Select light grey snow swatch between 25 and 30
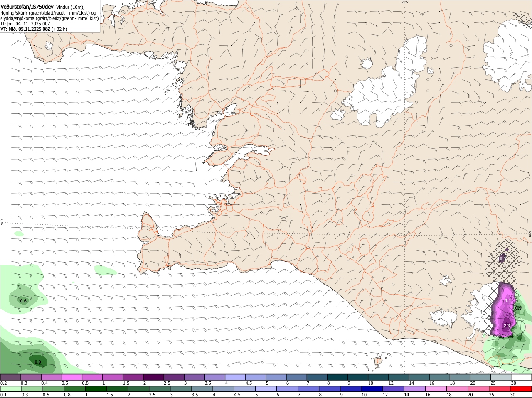Image resolution: width=532 pixels, height=398 pixels. tap(501, 377)
